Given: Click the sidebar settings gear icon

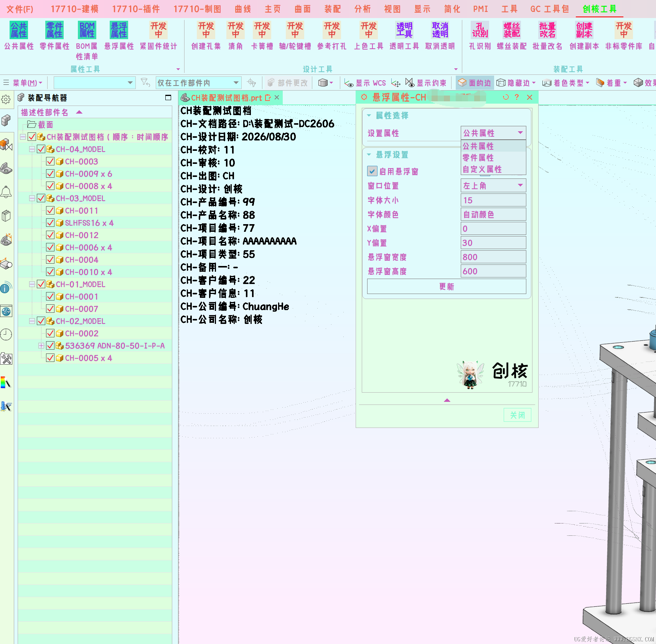Looking at the screenshot, I should (6, 99).
